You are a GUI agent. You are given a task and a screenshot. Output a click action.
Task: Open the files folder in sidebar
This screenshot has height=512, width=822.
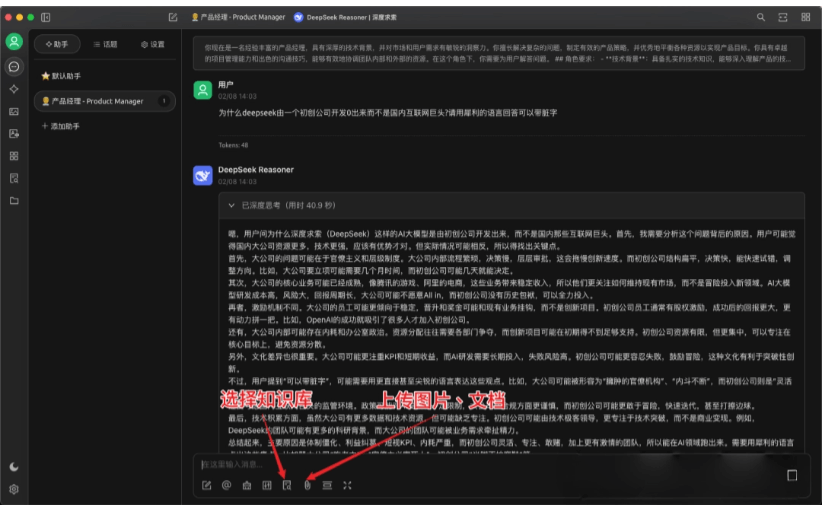tap(14, 201)
